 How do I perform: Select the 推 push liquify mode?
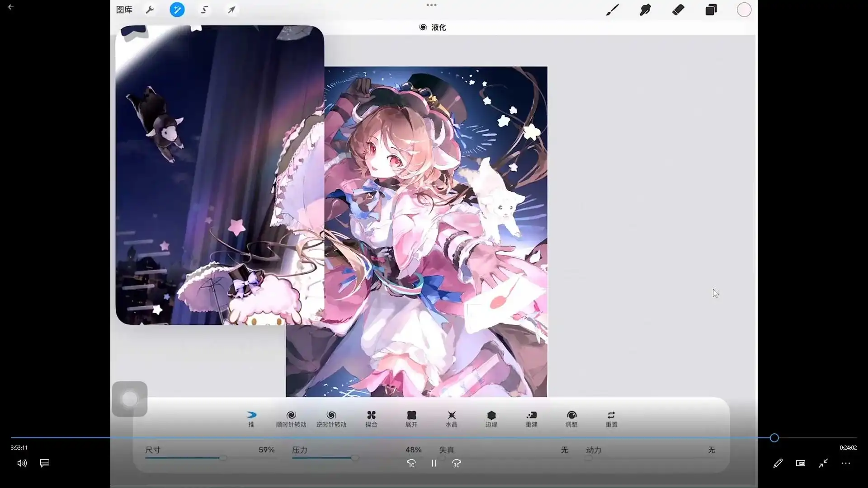[x=251, y=419]
